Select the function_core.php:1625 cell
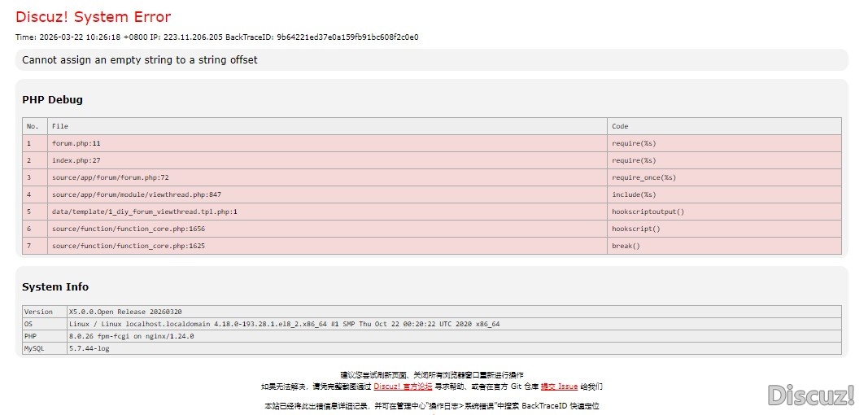The width and height of the screenshot is (868, 415). coord(327,246)
